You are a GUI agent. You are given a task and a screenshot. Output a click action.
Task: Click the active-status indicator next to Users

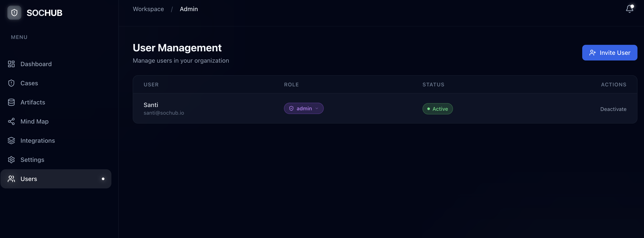tap(103, 179)
